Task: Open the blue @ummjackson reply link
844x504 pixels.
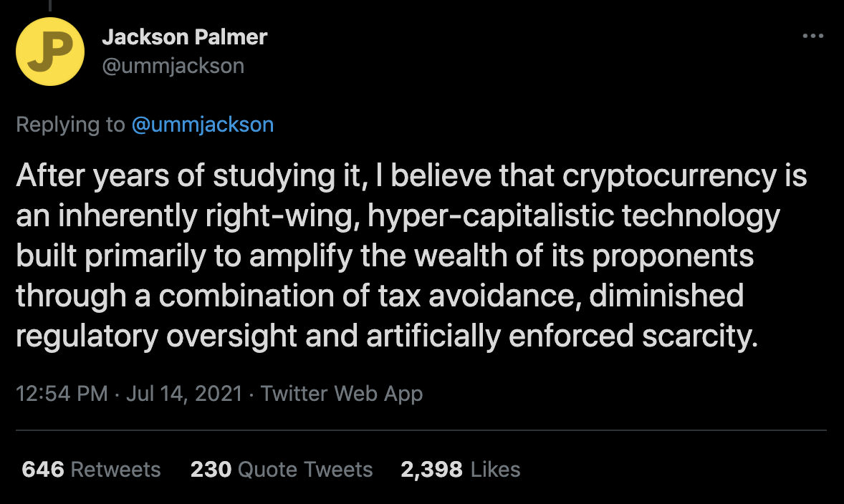Action: 203,125
